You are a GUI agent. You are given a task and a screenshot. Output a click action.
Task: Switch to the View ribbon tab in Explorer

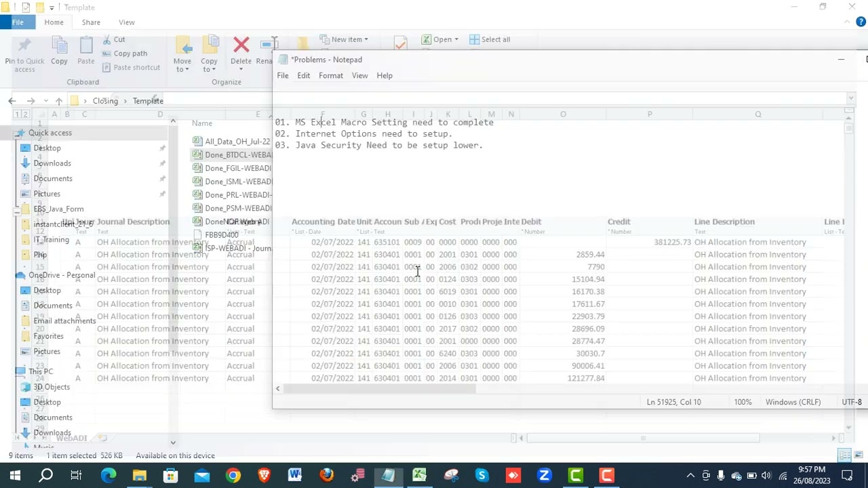[127, 22]
